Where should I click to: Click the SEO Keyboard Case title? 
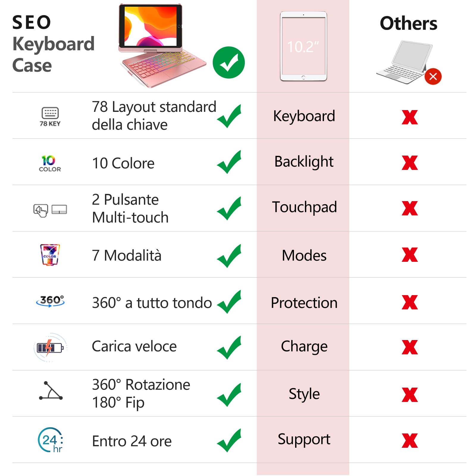[x=54, y=43]
